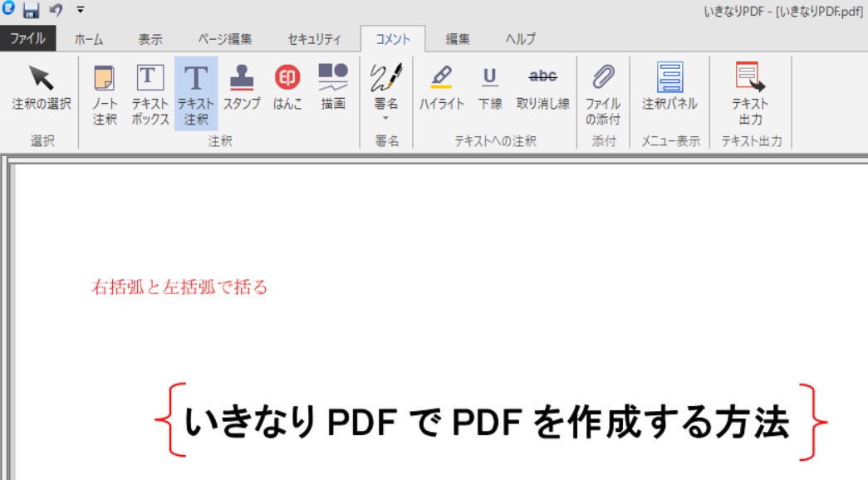Select the 注釈の選択 arrow tool
The image size is (868, 480).
coord(42,89)
